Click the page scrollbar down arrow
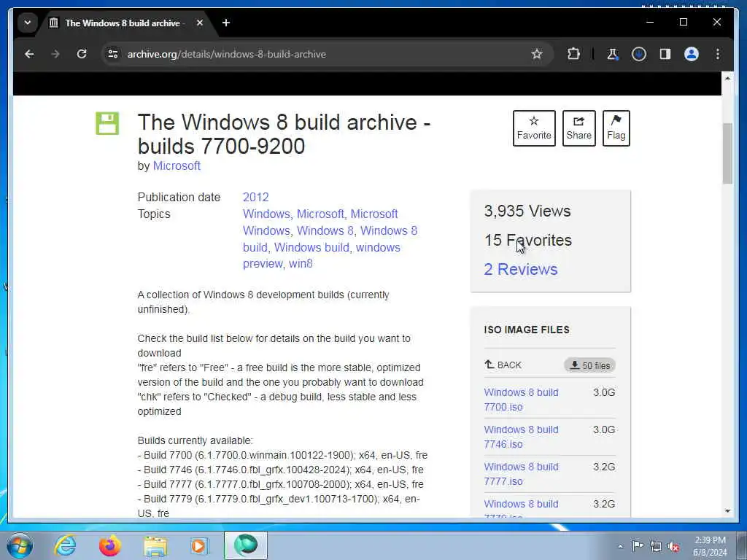This screenshot has width=747, height=560. tap(727, 511)
